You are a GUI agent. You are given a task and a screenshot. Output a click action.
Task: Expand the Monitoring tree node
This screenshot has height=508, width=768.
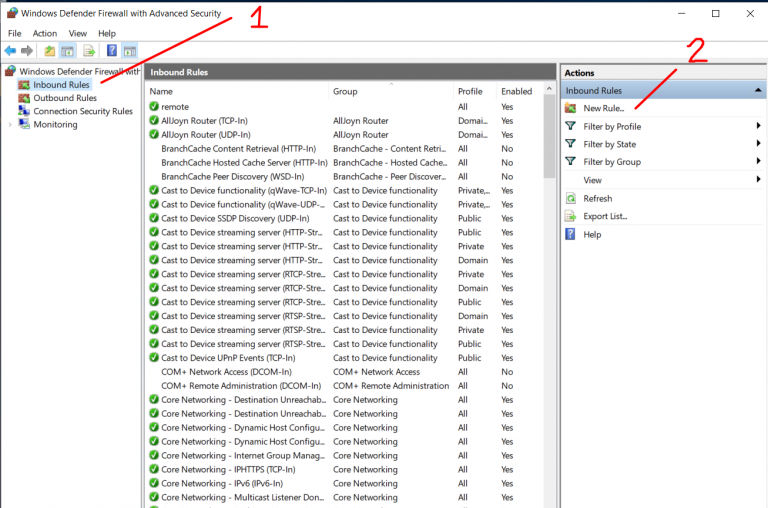click(10, 124)
